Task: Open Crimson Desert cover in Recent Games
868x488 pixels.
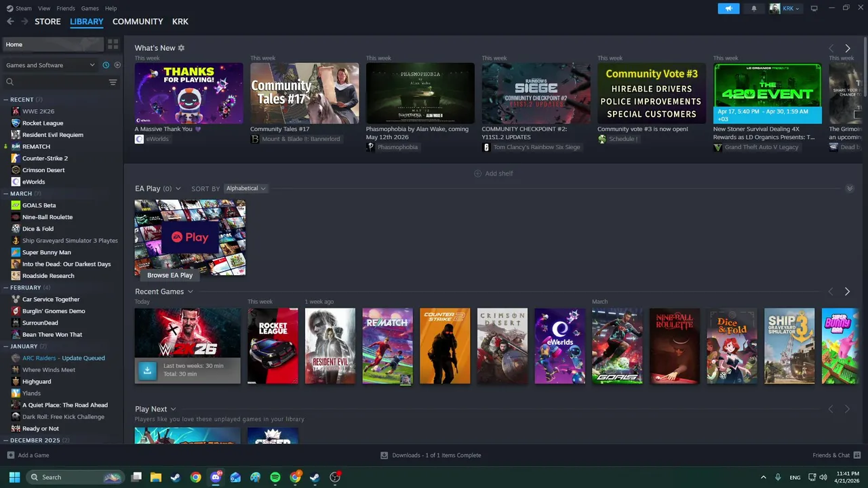Action: pyautogui.click(x=502, y=346)
